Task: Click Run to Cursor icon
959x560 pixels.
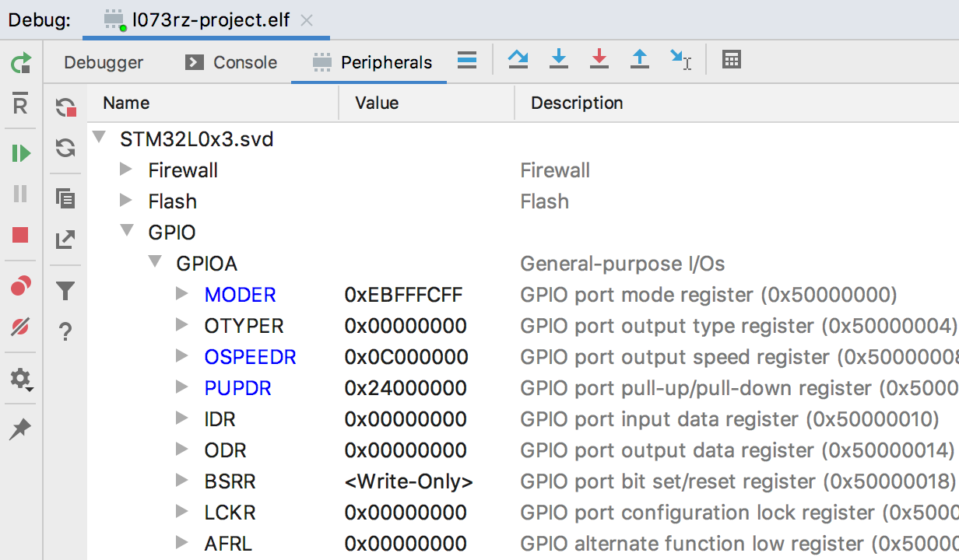Action: tap(680, 60)
